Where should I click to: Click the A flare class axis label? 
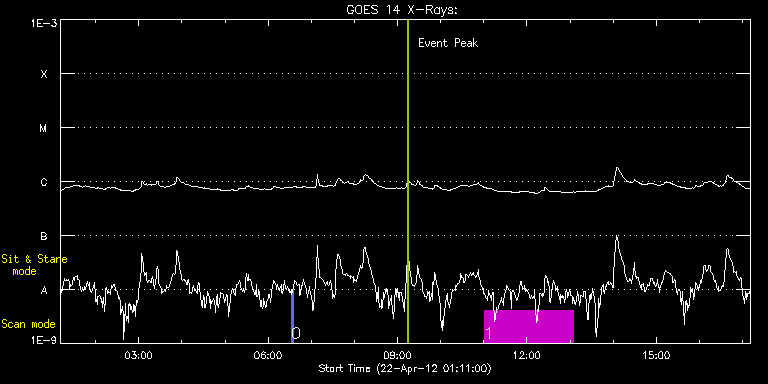(44, 290)
